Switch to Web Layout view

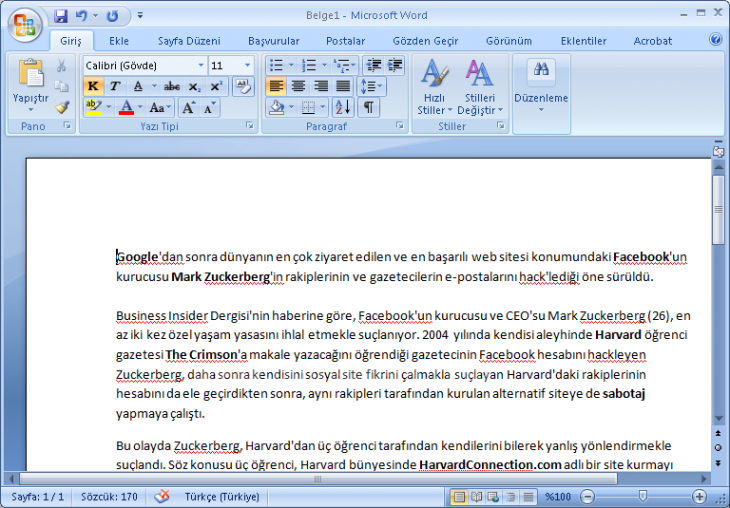point(493,497)
